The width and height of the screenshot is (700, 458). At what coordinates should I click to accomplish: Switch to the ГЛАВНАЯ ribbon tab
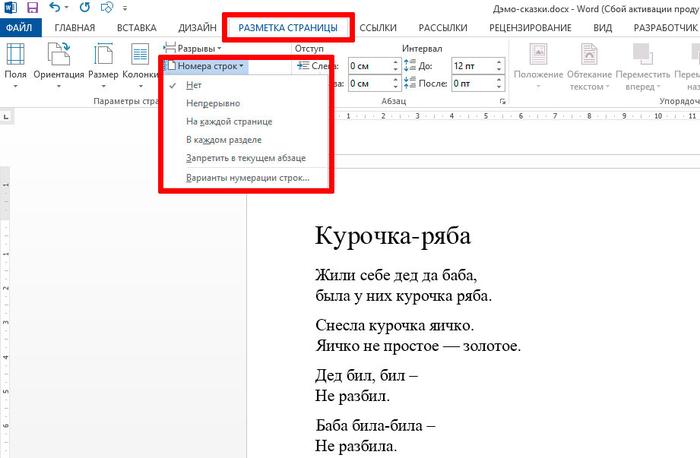(x=75, y=27)
